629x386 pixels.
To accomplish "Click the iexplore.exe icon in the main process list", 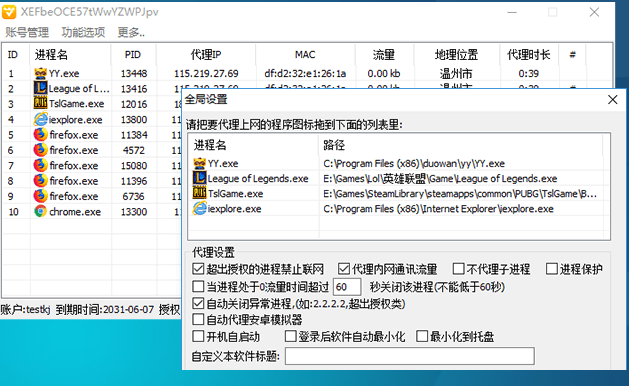I will (x=41, y=119).
